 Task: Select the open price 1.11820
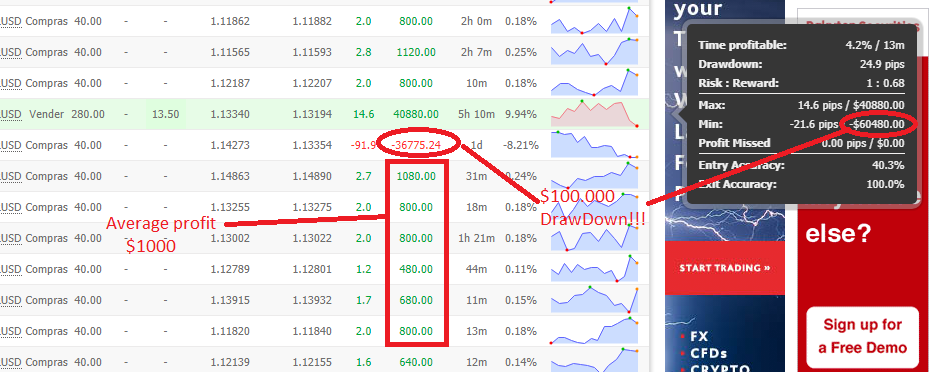pos(230,331)
